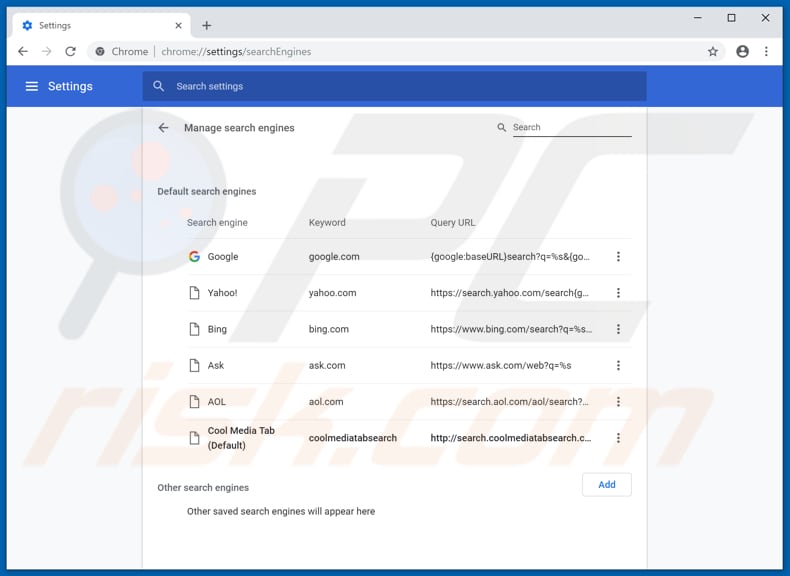This screenshot has height=576, width=790.
Task: Click the Ask page icon
Action: coord(194,365)
